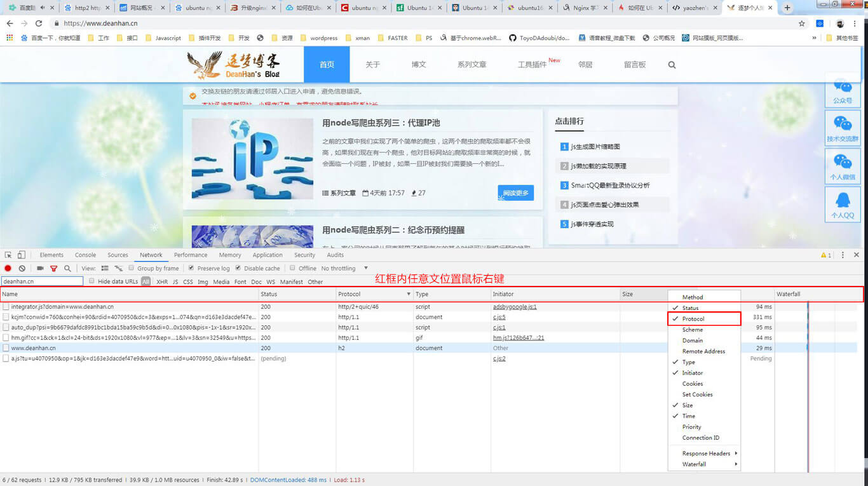Image resolution: width=868 pixels, height=486 pixels.
Task: Switch to the Performance tab
Action: point(191,255)
